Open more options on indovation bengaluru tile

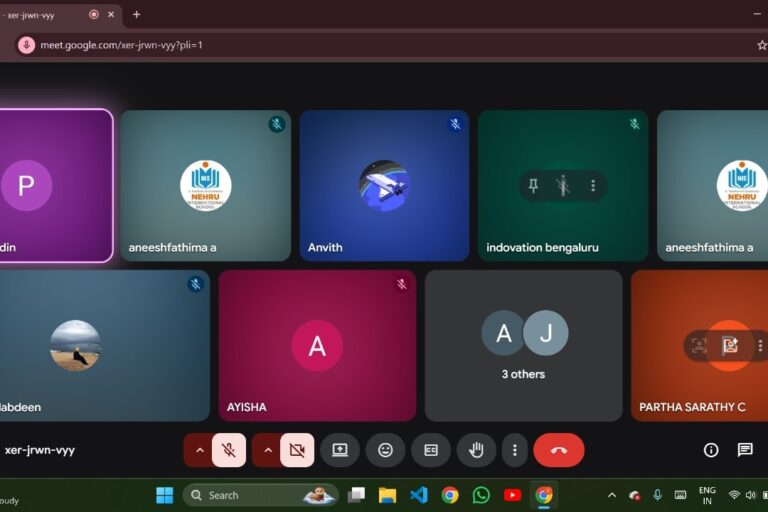pos(593,186)
